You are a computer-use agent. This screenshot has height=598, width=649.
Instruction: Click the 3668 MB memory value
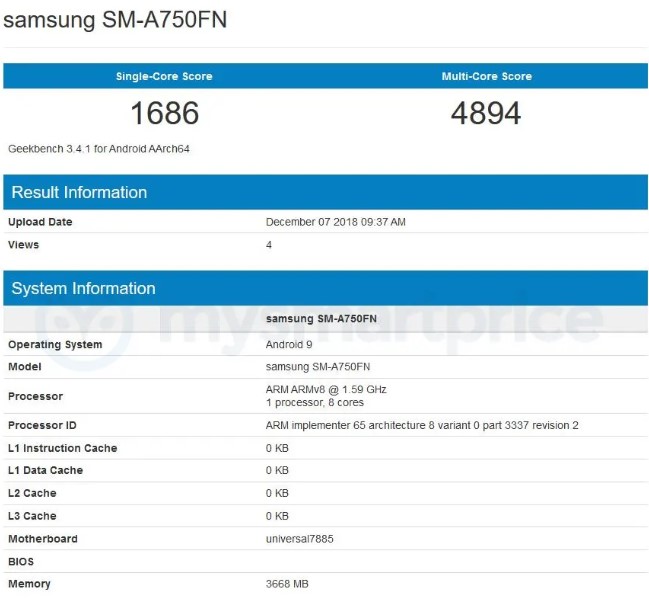point(287,584)
